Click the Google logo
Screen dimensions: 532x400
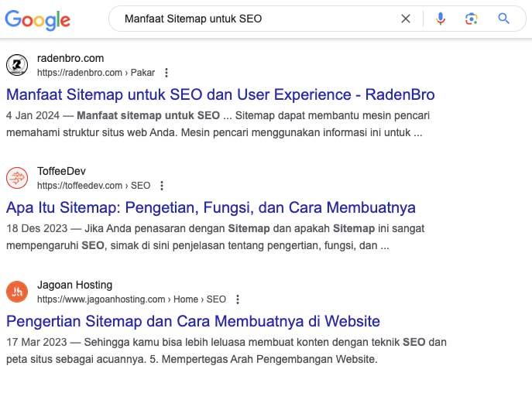[37, 20]
